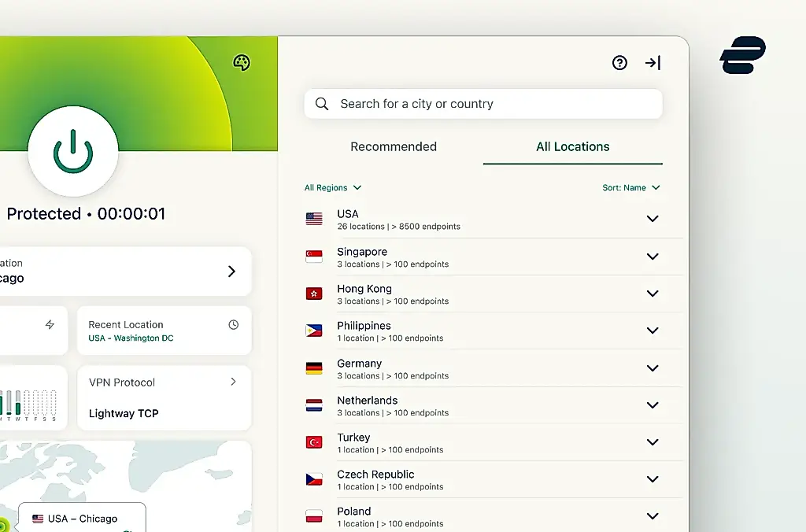Reconnect to USA - Washington DC
The width and height of the screenshot is (806, 532).
click(x=131, y=338)
